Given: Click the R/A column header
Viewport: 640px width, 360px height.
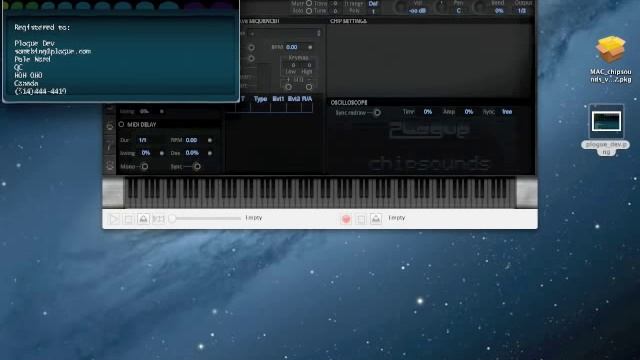Looking at the screenshot, I should coord(307,99).
